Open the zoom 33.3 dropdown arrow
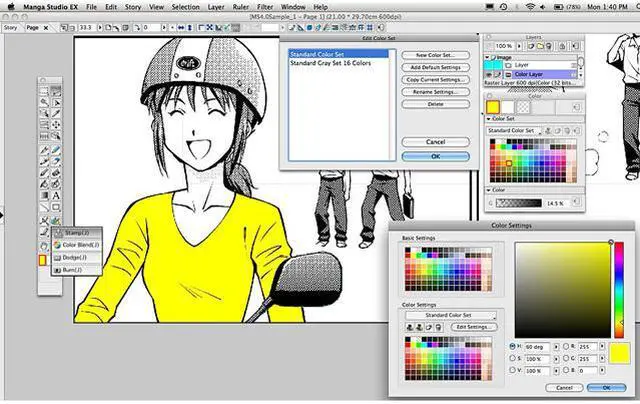The height and width of the screenshot is (404, 640). click(100, 27)
